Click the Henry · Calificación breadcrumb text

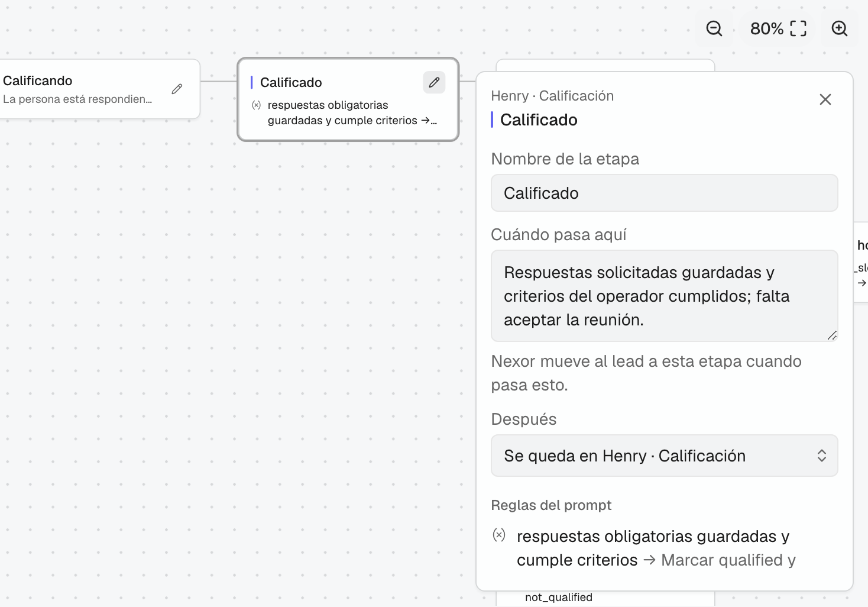point(552,96)
